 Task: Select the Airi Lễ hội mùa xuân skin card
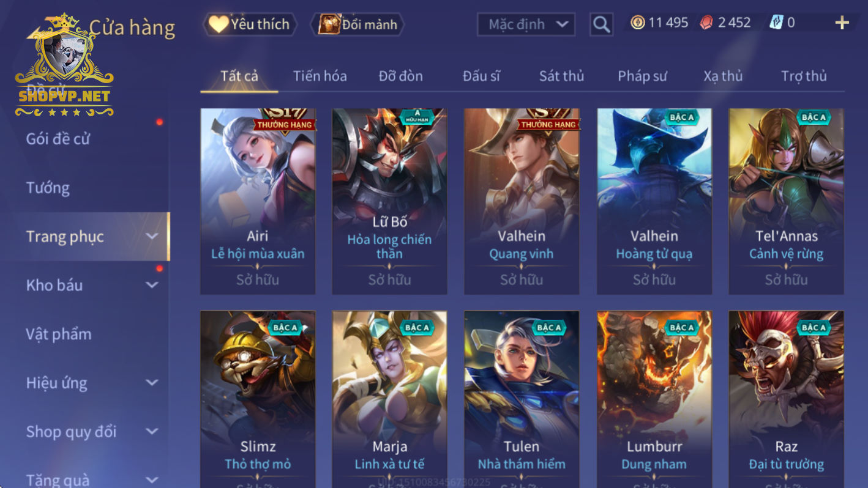pos(258,201)
